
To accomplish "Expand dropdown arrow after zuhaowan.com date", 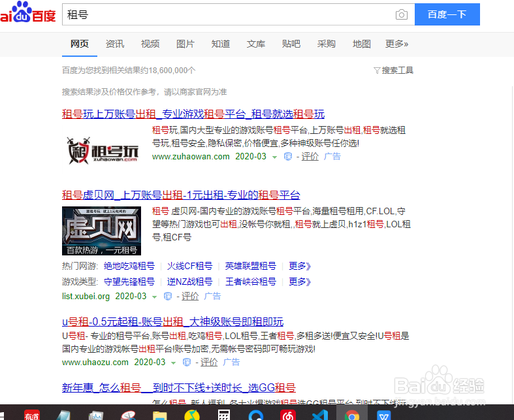I will [274, 157].
